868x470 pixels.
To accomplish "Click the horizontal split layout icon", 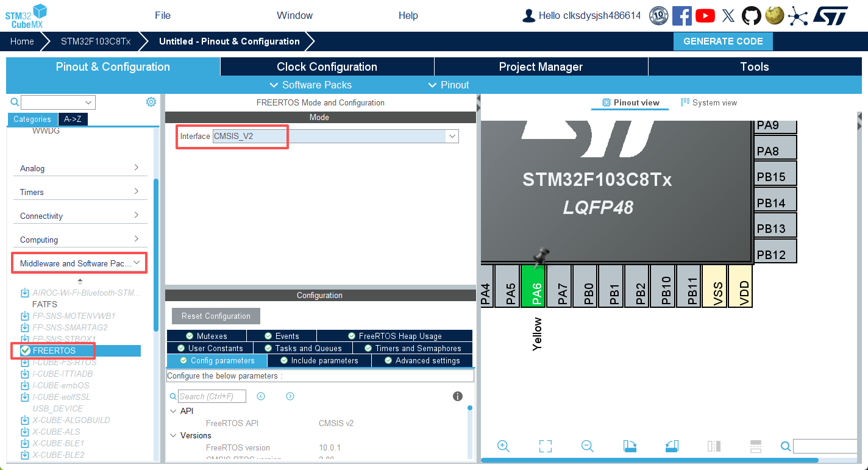I will pyautogui.click(x=756, y=446).
